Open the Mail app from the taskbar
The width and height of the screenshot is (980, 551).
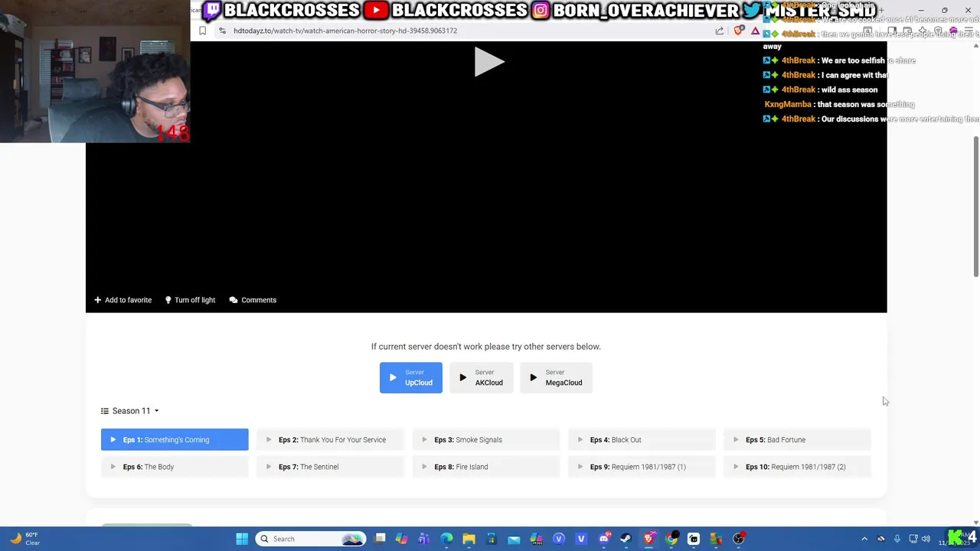point(514,539)
